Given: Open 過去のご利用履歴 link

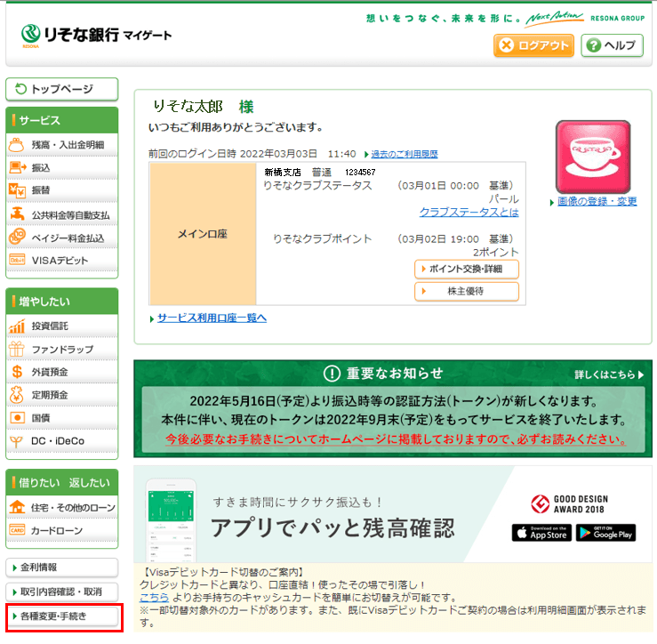Looking at the screenshot, I should point(405,154).
